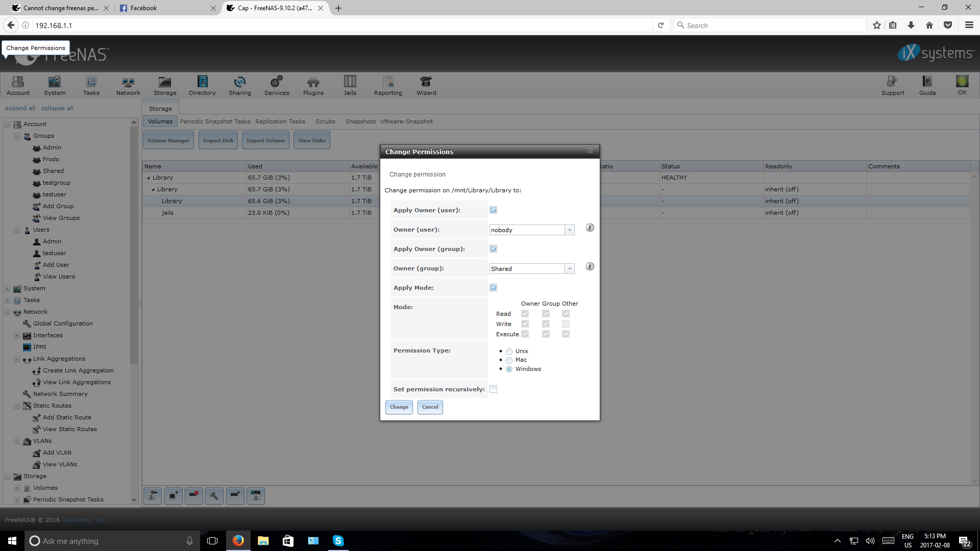980x551 pixels.
Task: Click the browser address bar
Action: coord(342,25)
